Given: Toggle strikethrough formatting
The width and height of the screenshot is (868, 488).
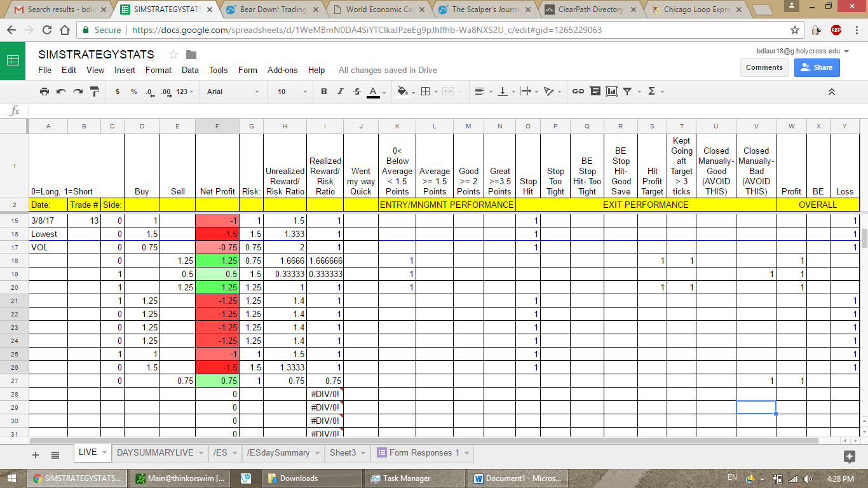Looking at the screenshot, I should (x=356, y=91).
